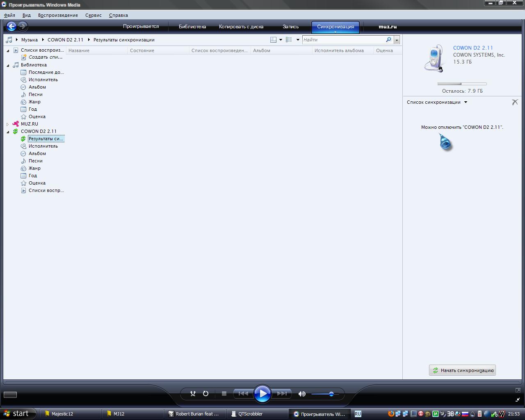Skip to the previous track
Image resolution: width=525 pixels, height=420 pixels.
pyautogui.click(x=243, y=394)
